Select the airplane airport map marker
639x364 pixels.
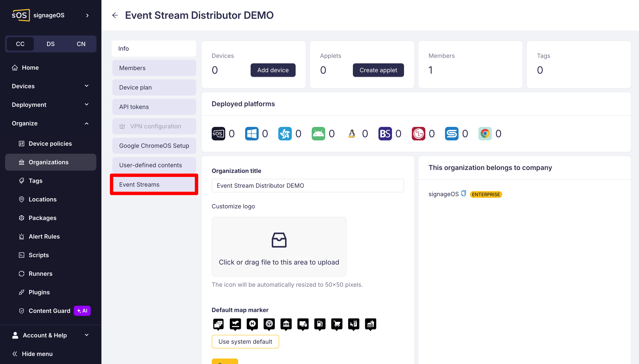[x=235, y=324]
